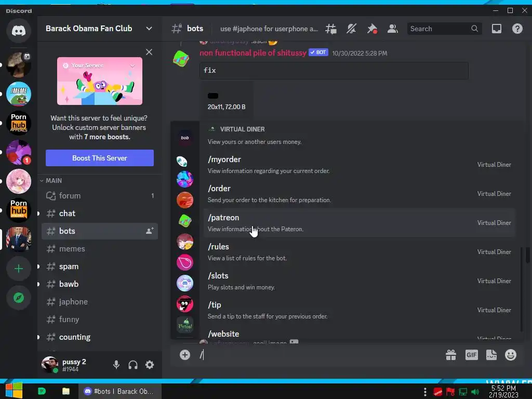Explore discoverable servers compass icon
The image size is (532, 399).
pyautogui.click(x=19, y=298)
